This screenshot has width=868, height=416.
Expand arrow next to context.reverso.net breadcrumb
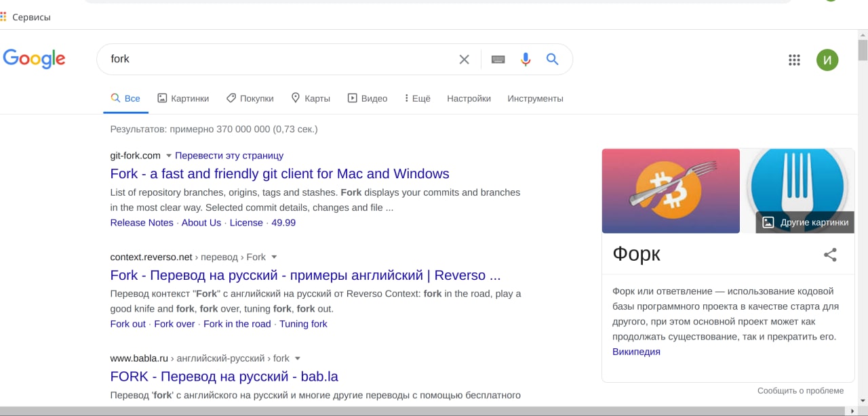(x=274, y=257)
